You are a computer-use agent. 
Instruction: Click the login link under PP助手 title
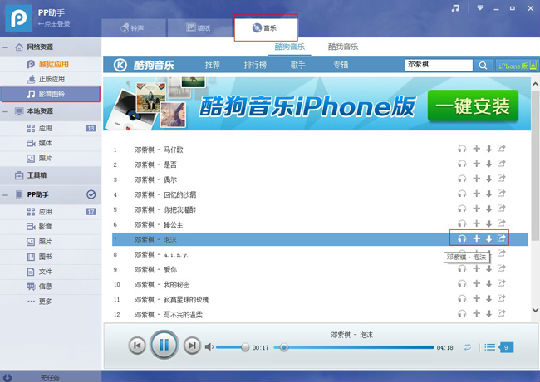pos(54,24)
